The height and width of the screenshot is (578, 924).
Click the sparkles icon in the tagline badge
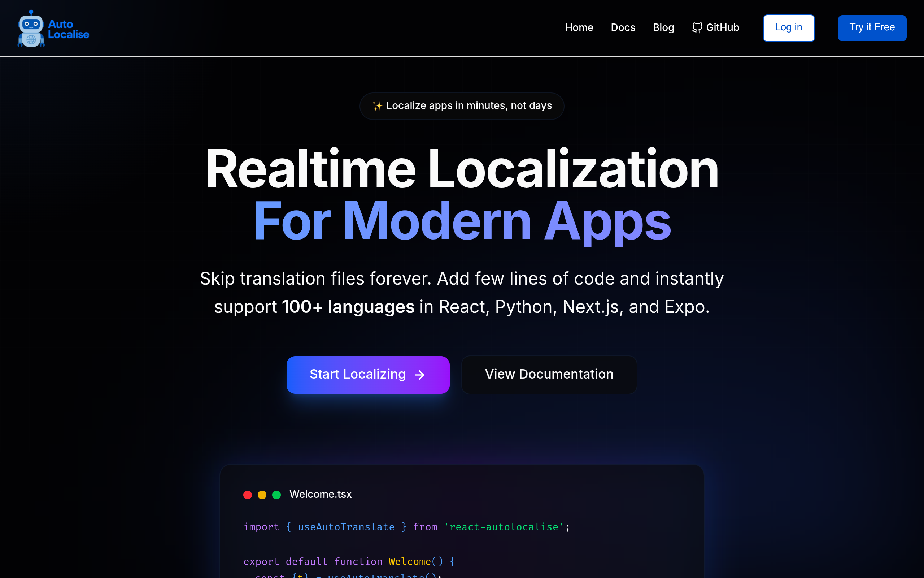coord(377,106)
